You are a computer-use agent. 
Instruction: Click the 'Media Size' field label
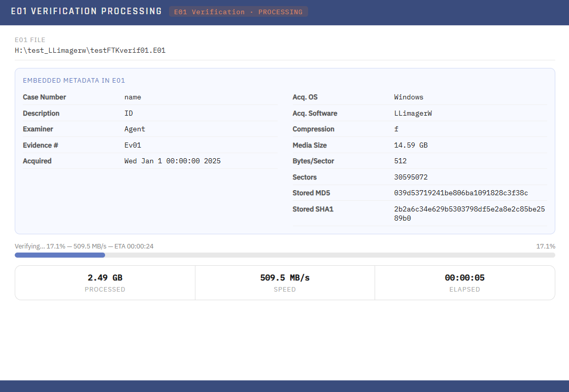[310, 145]
